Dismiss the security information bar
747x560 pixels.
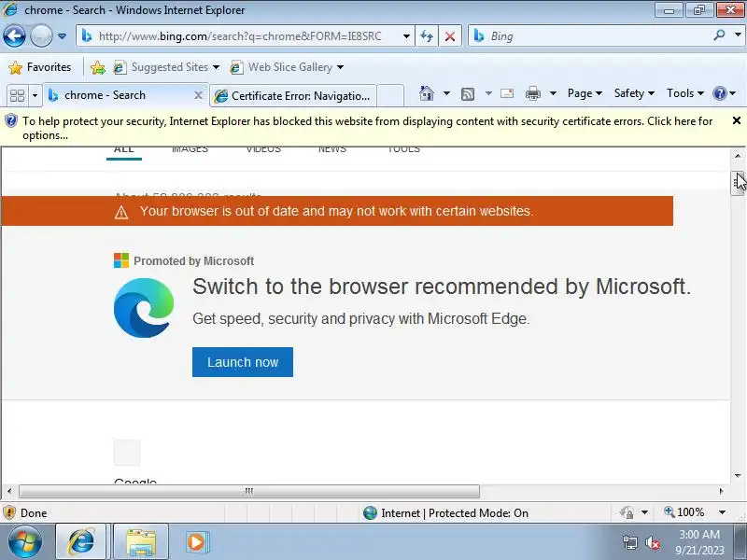[x=736, y=120]
